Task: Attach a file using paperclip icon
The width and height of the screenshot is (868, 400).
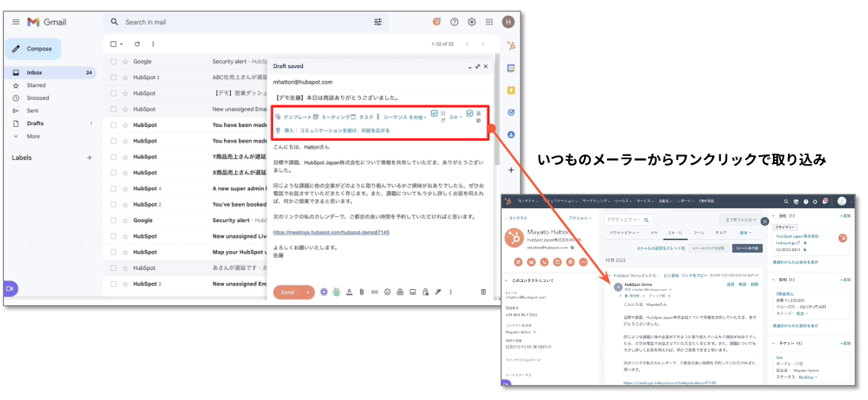Action: [362, 292]
